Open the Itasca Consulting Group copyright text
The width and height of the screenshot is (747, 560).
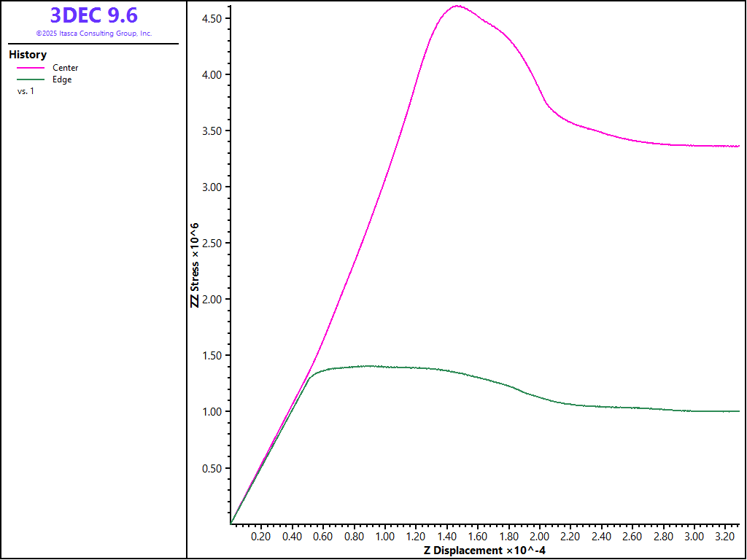tap(93, 34)
